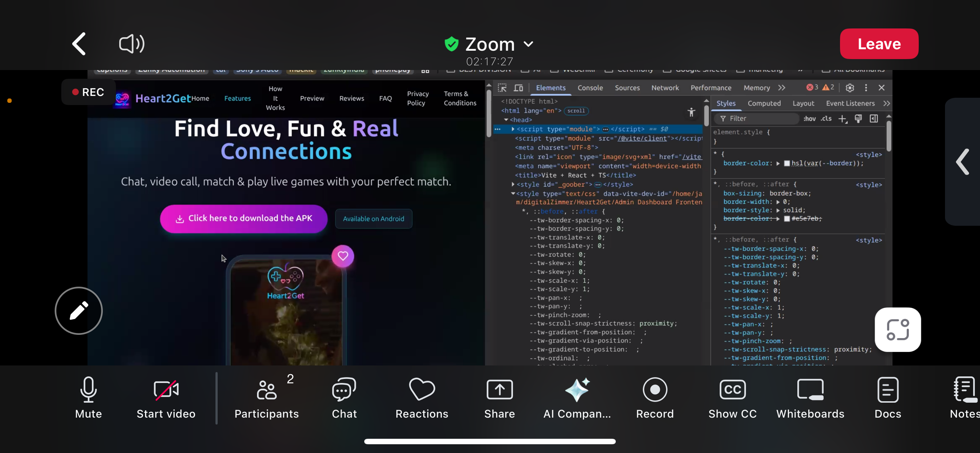Viewport: 980px width, 453px height.
Task: Close the DevTools panel
Action: pos(882,88)
